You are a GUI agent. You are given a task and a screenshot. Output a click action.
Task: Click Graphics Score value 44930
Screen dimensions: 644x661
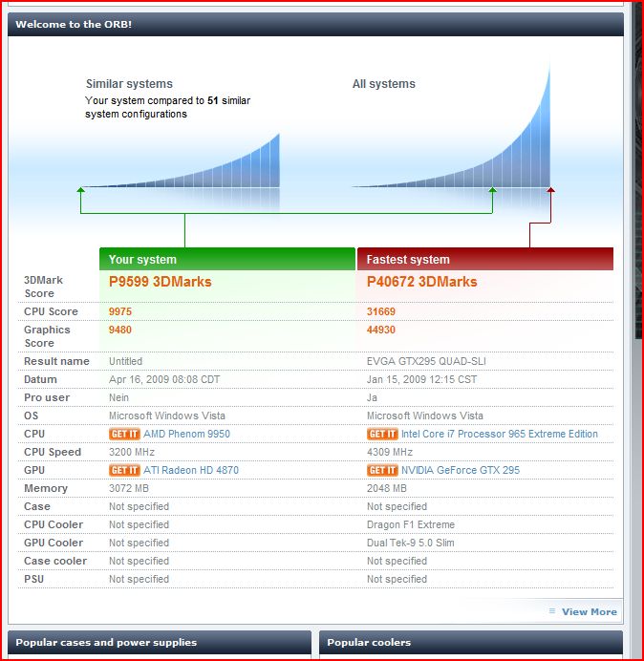coord(381,330)
